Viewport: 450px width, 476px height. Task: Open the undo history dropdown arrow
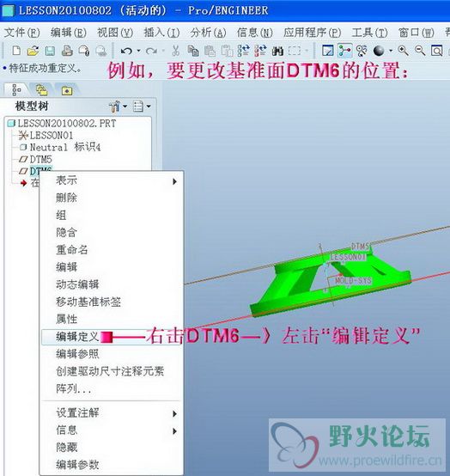click(138, 51)
